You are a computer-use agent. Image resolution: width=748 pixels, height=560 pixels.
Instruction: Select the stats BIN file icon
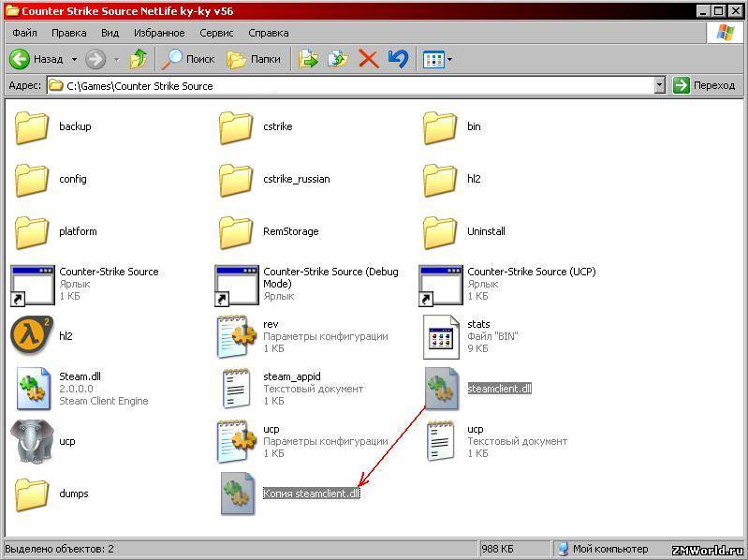[441, 337]
